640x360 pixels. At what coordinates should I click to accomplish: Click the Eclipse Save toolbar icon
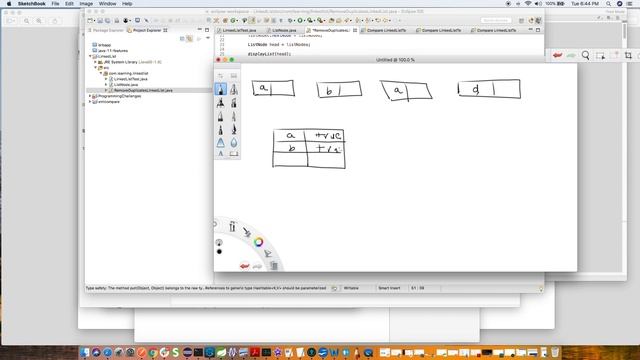point(100,20)
